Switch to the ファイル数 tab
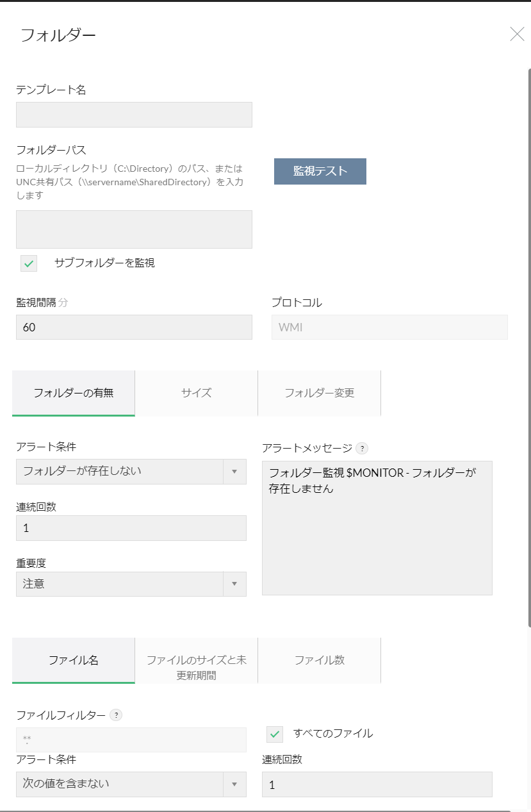This screenshot has width=531, height=812. (x=319, y=660)
